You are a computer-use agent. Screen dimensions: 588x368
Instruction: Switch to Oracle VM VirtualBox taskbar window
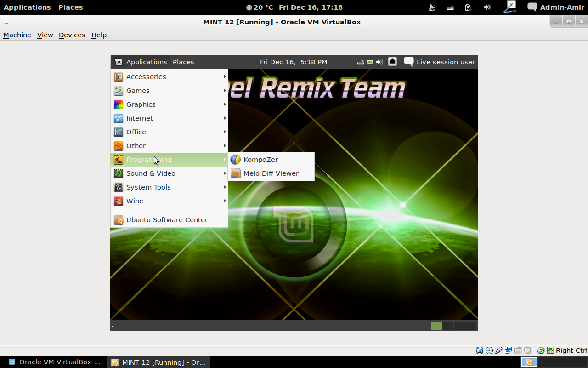(54, 362)
